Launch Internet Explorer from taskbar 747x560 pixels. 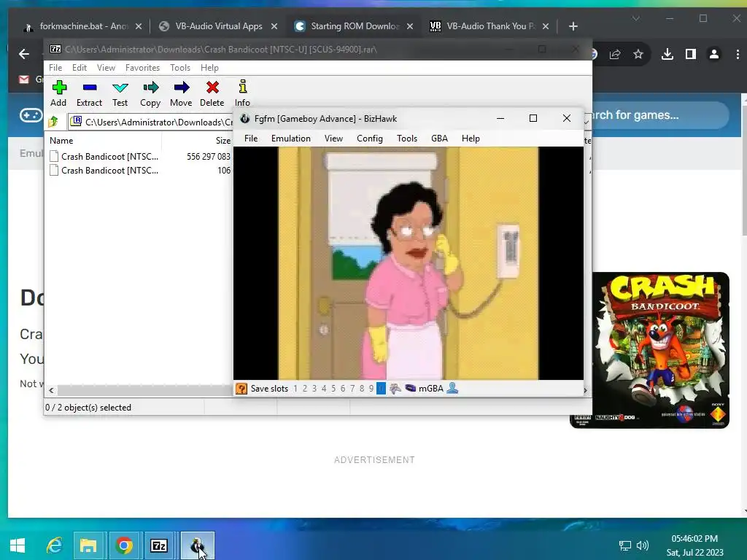(54, 545)
